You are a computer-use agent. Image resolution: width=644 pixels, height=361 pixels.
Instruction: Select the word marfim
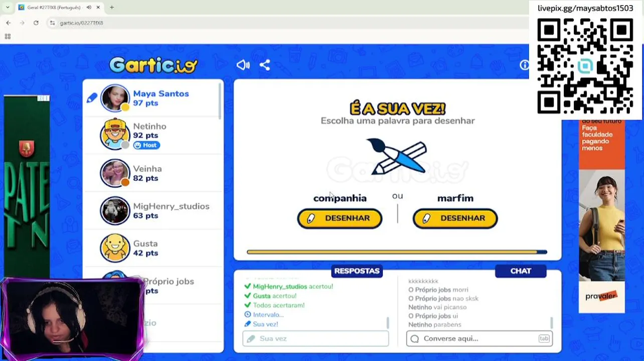(x=455, y=198)
